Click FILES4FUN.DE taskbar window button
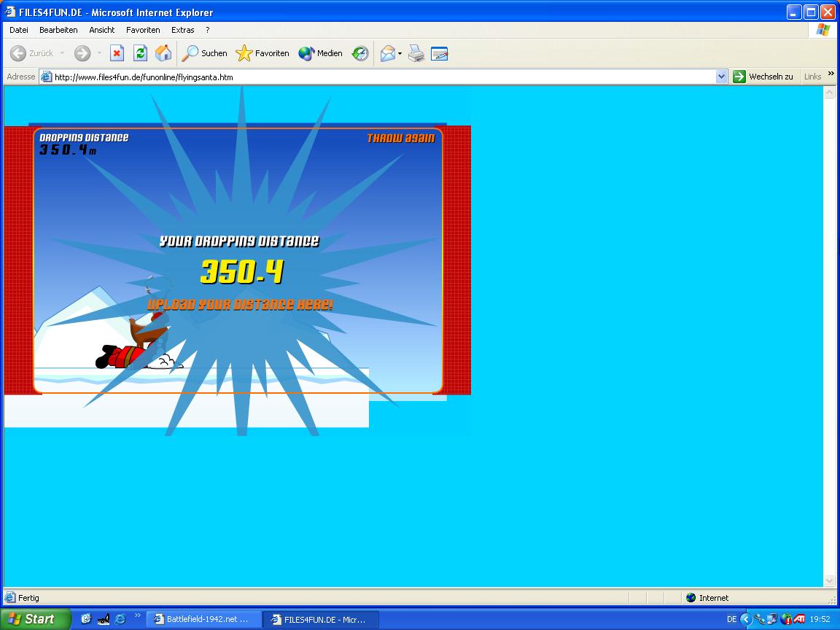 click(x=320, y=619)
